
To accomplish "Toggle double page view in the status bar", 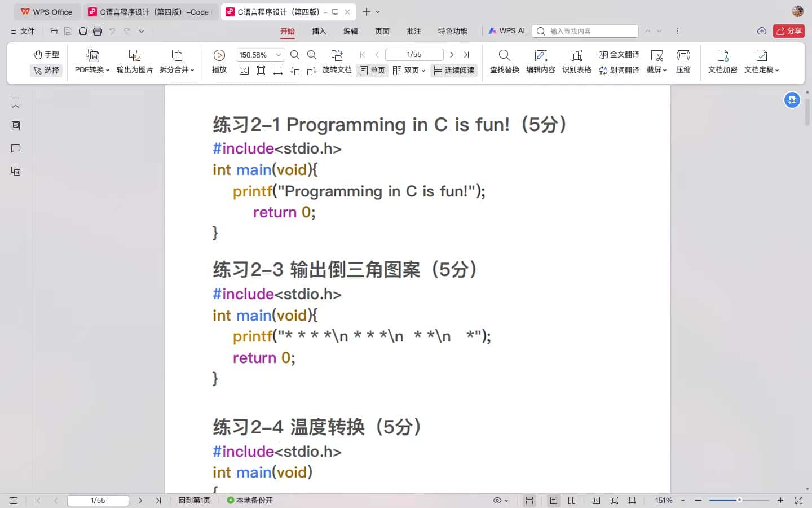I will (572, 500).
